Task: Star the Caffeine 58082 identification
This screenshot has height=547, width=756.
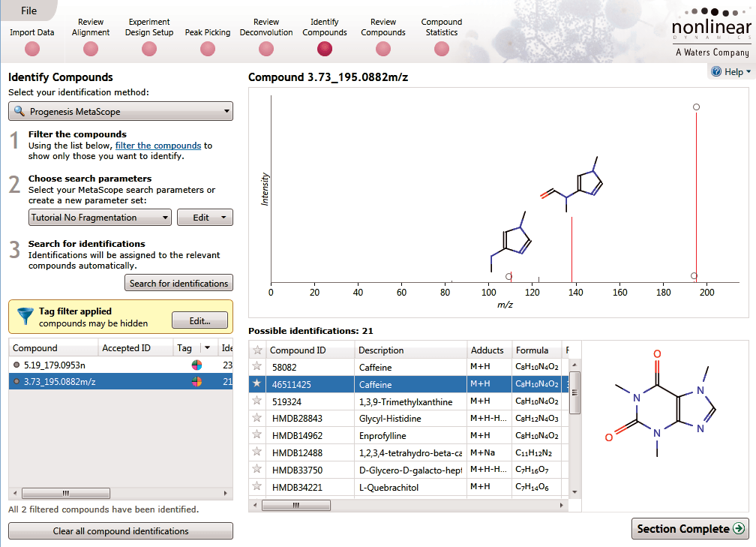Action: [257, 367]
